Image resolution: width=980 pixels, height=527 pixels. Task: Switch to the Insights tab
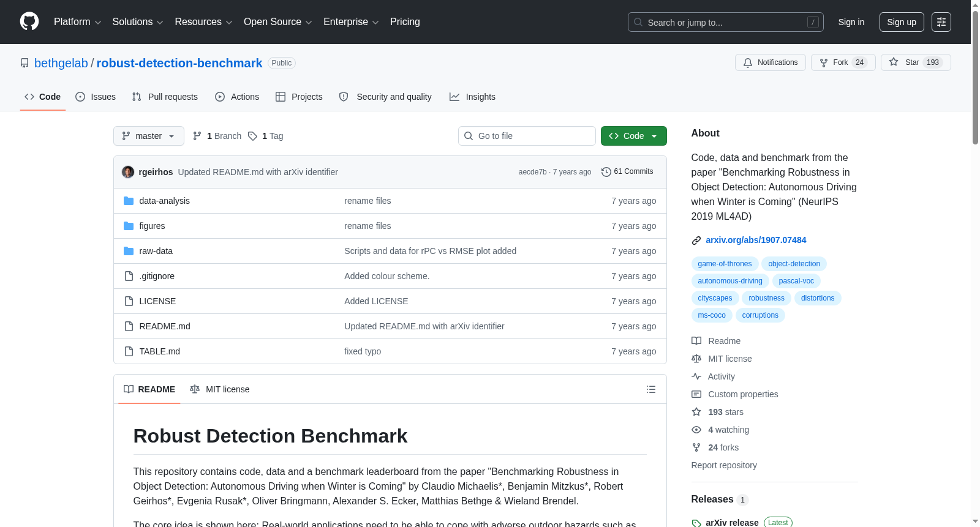click(472, 97)
